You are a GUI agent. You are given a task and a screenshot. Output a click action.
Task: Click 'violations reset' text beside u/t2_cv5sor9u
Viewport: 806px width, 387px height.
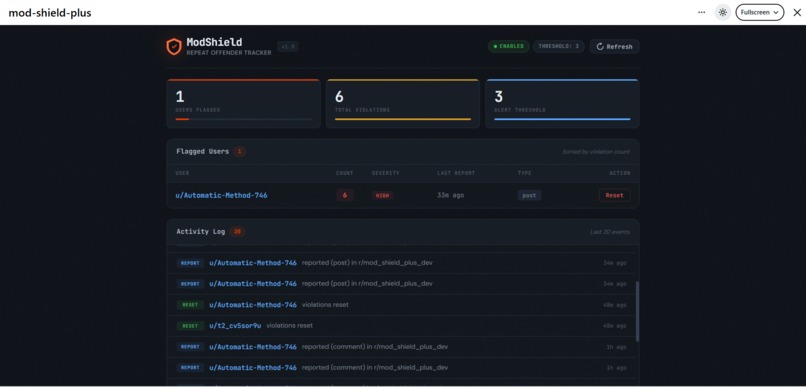pyautogui.click(x=289, y=326)
